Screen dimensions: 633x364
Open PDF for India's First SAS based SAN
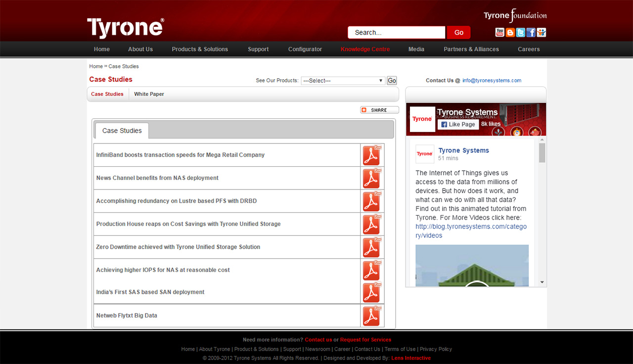coord(372,292)
